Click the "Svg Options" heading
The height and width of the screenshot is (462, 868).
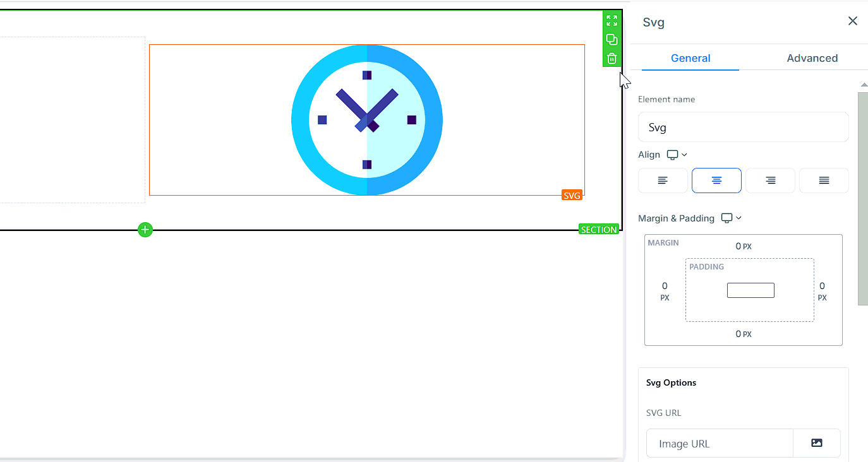click(x=671, y=382)
